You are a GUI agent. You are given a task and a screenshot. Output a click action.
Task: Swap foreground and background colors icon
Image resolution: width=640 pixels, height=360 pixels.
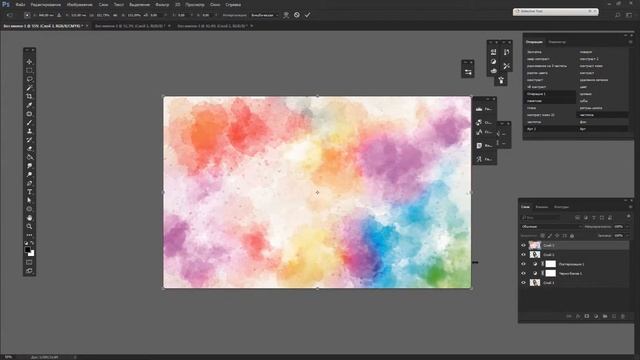pyautogui.click(x=32, y=243)
